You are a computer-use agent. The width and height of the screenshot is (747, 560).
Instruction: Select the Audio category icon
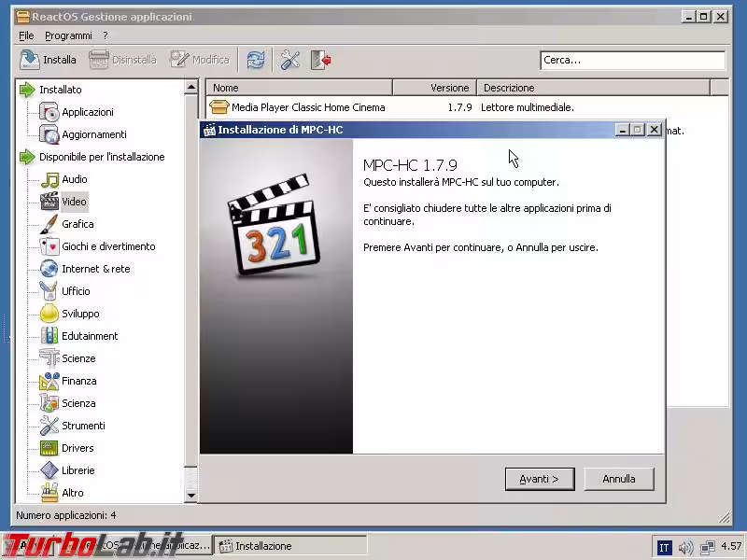click(x=49, y=179)
